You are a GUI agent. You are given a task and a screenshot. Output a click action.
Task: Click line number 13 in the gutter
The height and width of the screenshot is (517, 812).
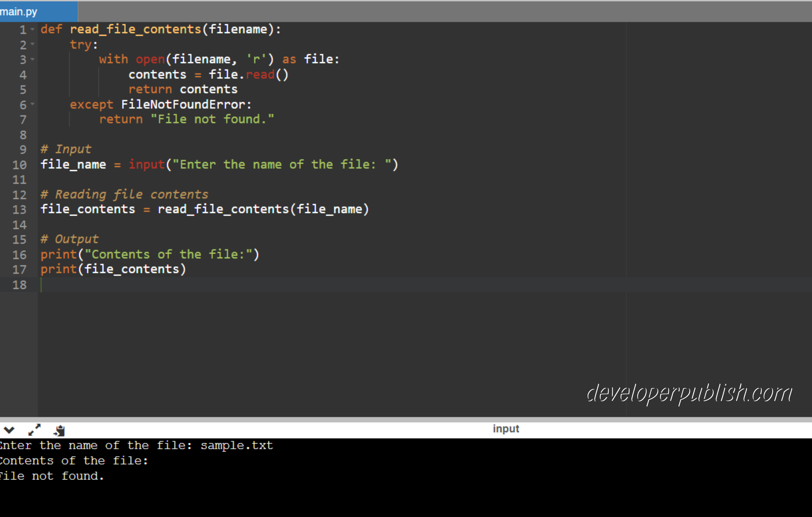tap(20, 210)
